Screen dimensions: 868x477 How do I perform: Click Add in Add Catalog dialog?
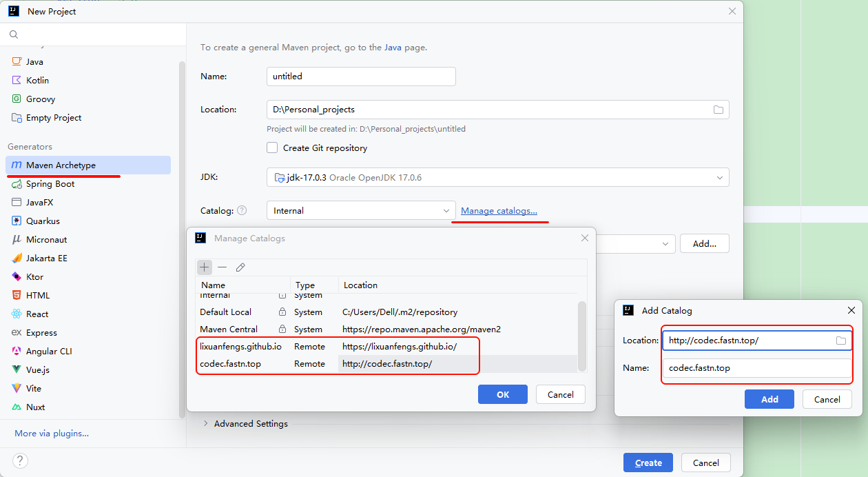pyautogui.click(x=769, y=399)
